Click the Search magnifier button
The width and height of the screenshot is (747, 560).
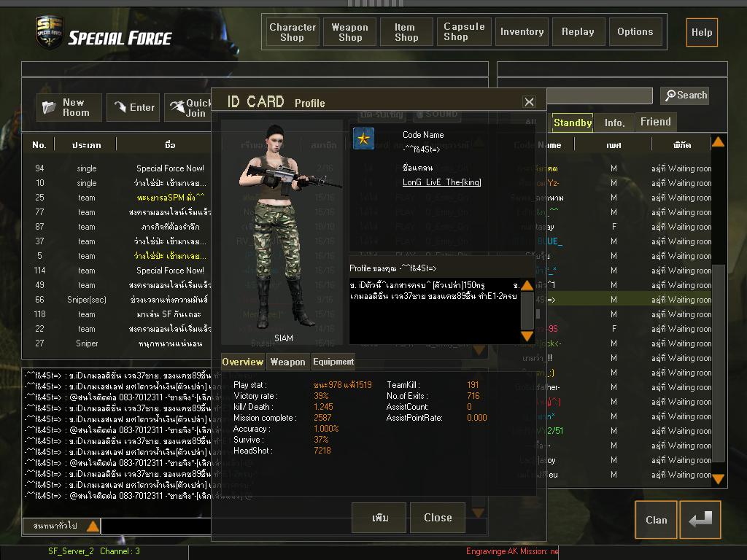(686, 96)
